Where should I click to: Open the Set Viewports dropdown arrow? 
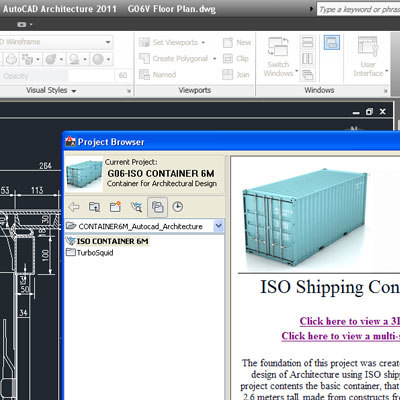(203, 43)
